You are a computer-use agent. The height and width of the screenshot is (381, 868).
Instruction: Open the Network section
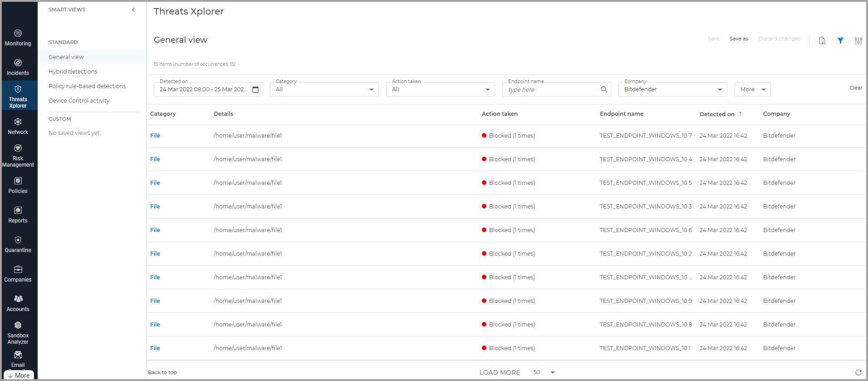click(x=18, y=126)
